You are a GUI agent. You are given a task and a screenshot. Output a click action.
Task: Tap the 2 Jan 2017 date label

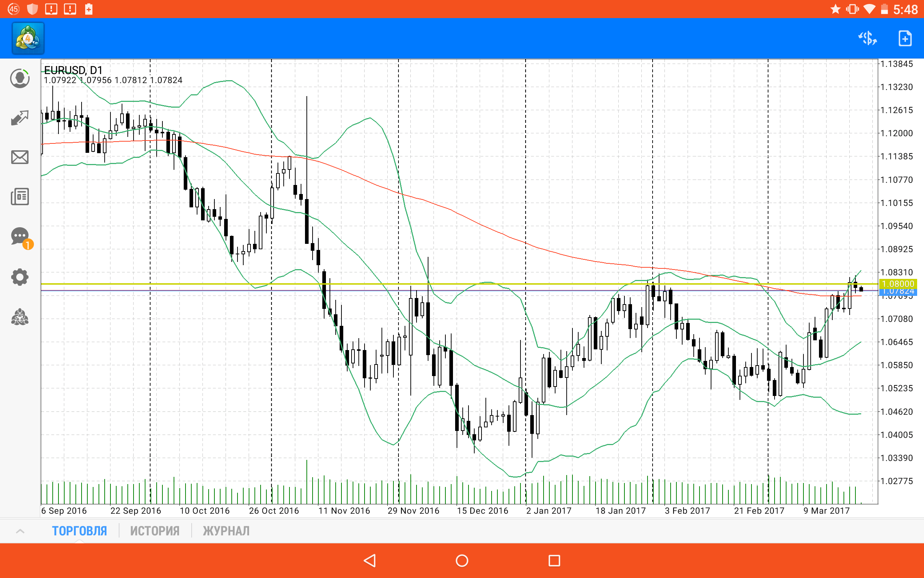click(549, 511)
